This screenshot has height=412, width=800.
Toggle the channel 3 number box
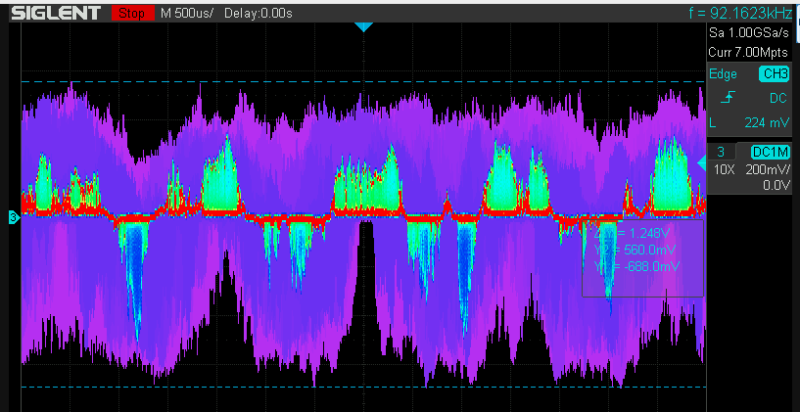(721, 151)
